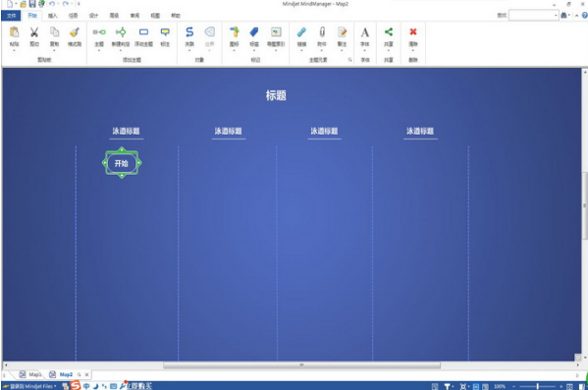This screenshot has width=588, height=390.
Task: Click the blue Tags icon
Action: (254, 32)
